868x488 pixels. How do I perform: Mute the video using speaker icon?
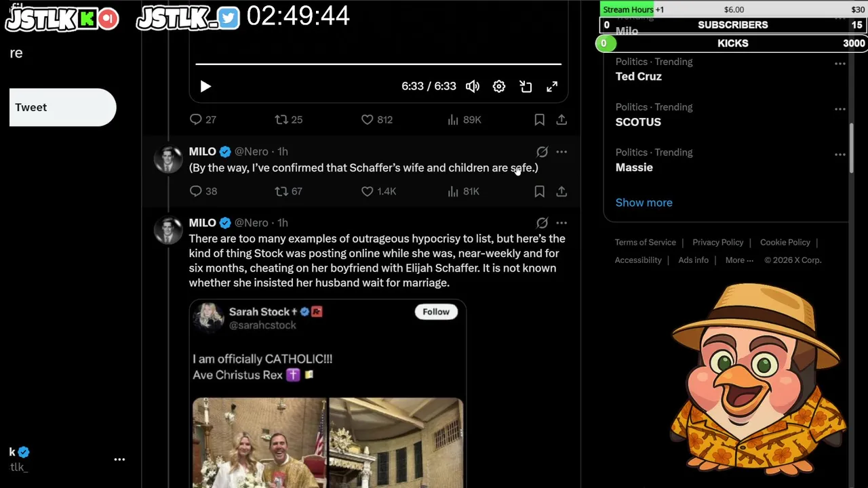pos(473,87)
